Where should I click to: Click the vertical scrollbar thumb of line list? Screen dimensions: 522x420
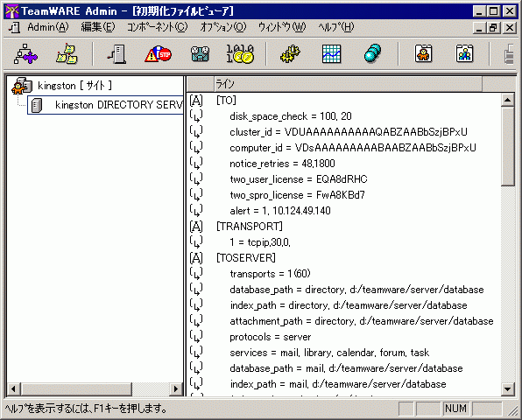(508, 146)
